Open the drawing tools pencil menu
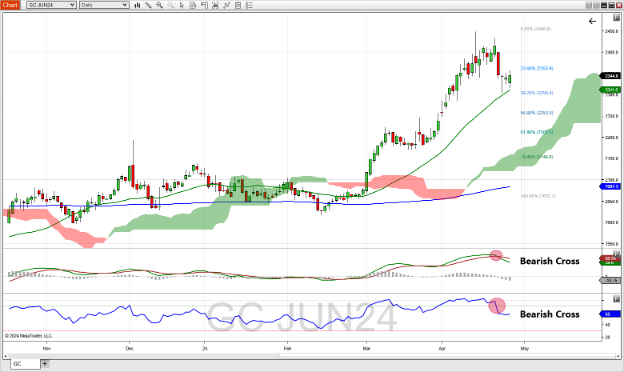This screenshot has width=624, height=372. 148,5
